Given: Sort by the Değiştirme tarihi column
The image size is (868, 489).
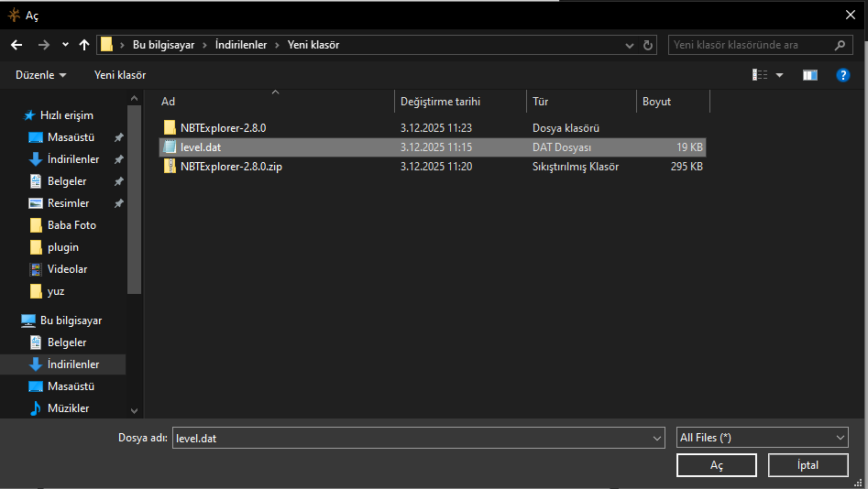Looking at the screenshot, I should 440,102.
